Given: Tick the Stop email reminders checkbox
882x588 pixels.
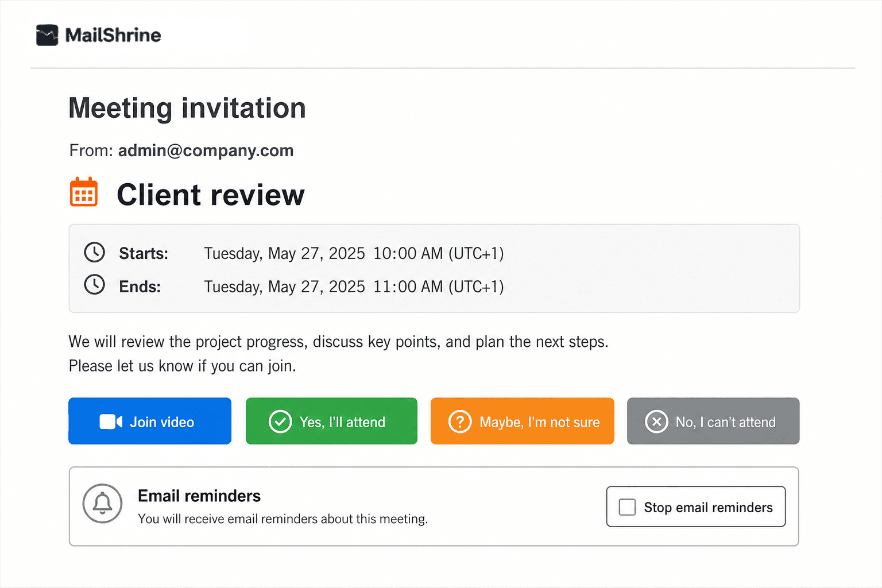Looking at the screenshot, I should [627, 507].
